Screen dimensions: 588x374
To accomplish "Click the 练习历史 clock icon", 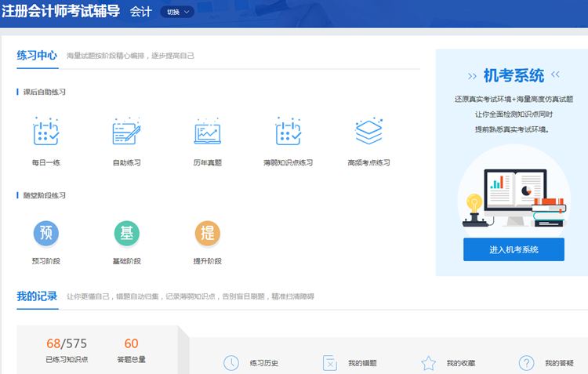I will (231, 363).
